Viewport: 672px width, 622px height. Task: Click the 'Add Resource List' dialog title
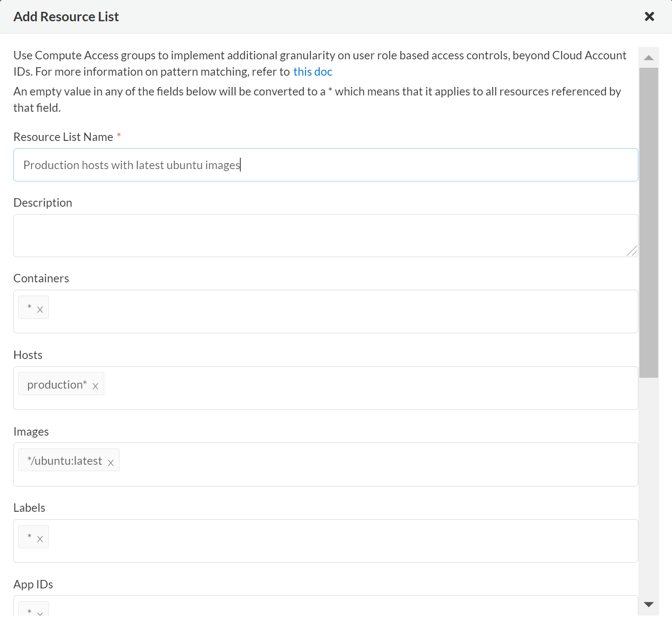tap(66, 17)
